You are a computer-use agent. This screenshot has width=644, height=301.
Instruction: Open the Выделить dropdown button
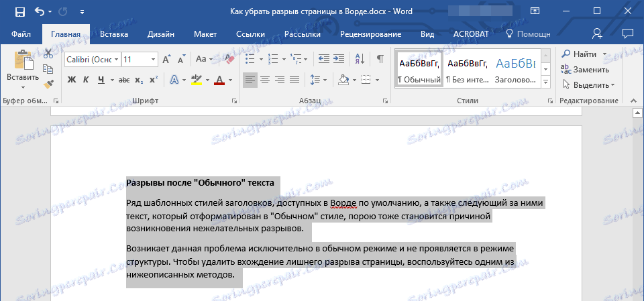point(588,85)
